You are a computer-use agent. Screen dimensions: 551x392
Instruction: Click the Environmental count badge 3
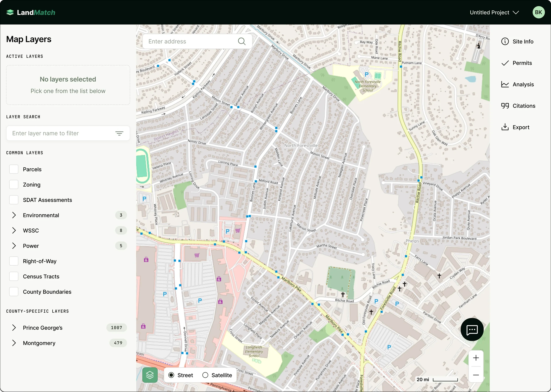[121, 215]
